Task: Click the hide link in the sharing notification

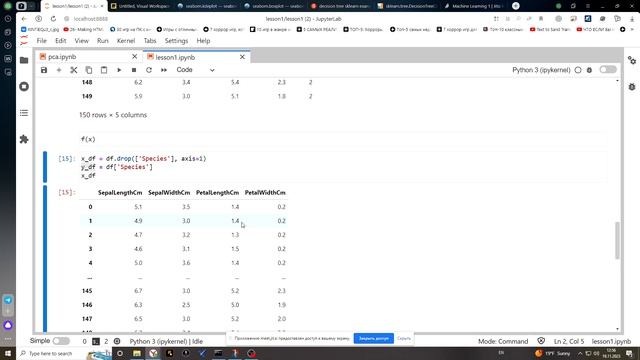Action: (x=404, y=338)
